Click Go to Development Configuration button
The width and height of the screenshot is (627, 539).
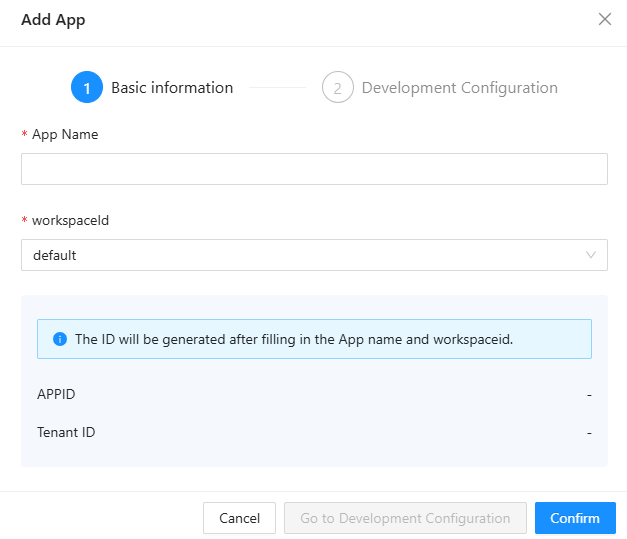click(x=405, y=518)
